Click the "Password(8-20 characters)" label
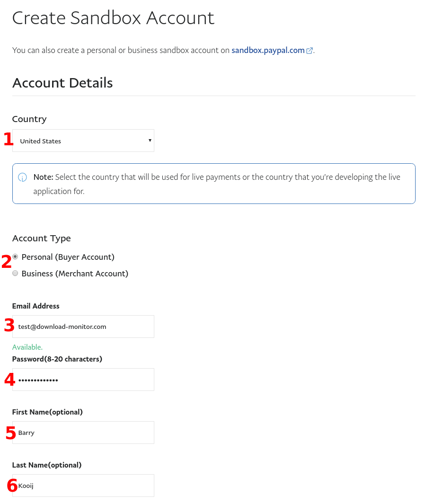 tap(57, 359)
